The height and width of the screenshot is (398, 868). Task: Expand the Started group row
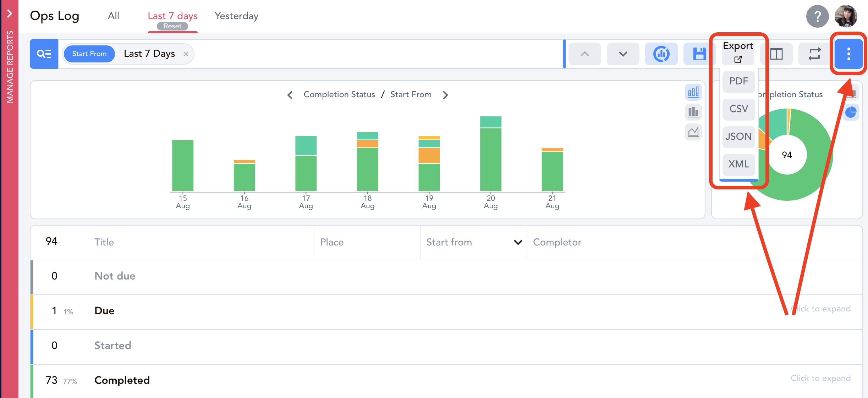446,347
